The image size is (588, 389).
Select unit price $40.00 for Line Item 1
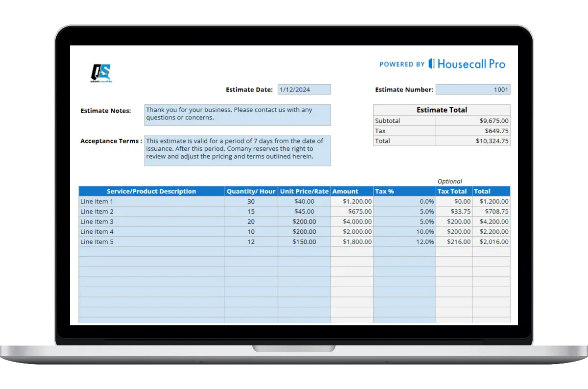pyautogui.click(x=304, y=201)
